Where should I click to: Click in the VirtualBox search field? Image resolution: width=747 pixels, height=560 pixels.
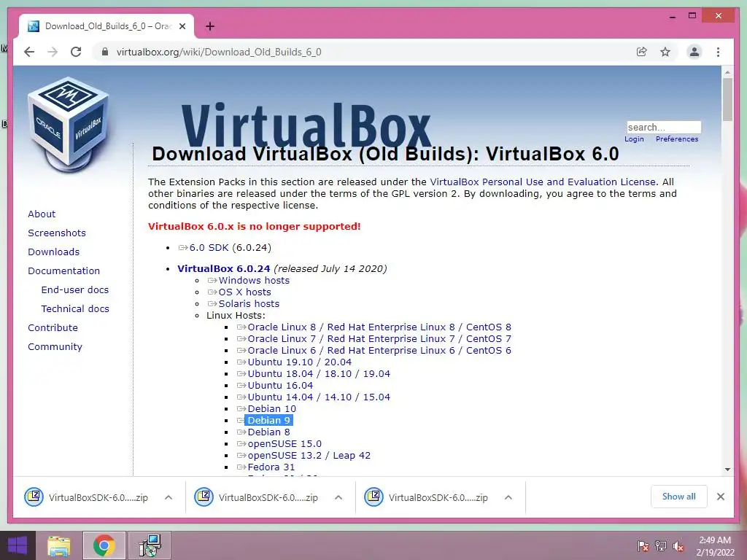[664, 127]
